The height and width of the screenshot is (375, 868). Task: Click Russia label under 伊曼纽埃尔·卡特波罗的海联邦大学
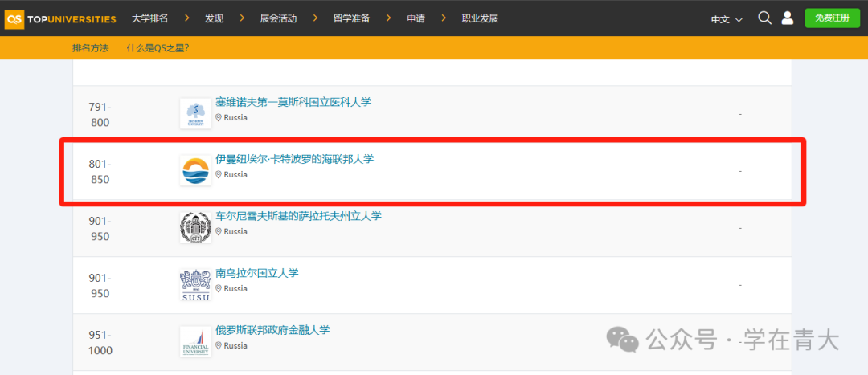[x=235, y=174]
